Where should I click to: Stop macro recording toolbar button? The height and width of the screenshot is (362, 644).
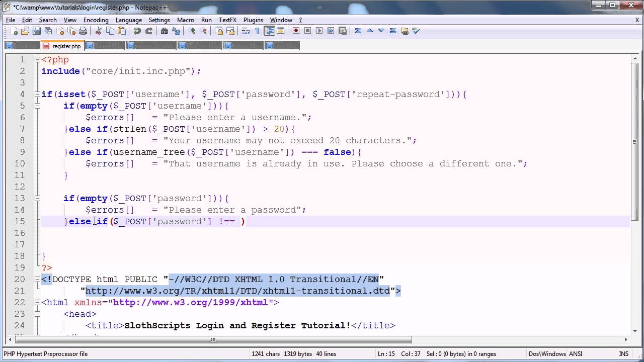[307, 31]
